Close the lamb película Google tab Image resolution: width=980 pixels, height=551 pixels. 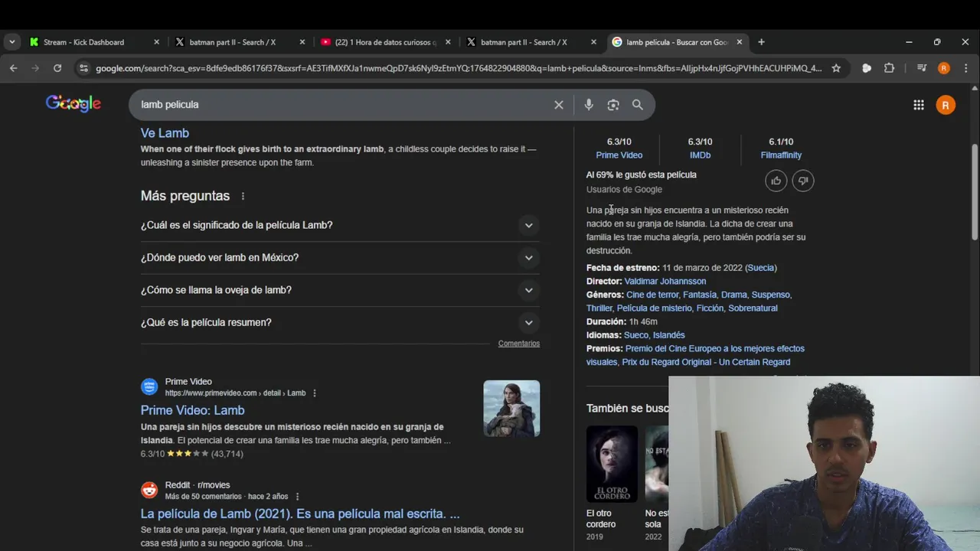[x=739, y=42]
